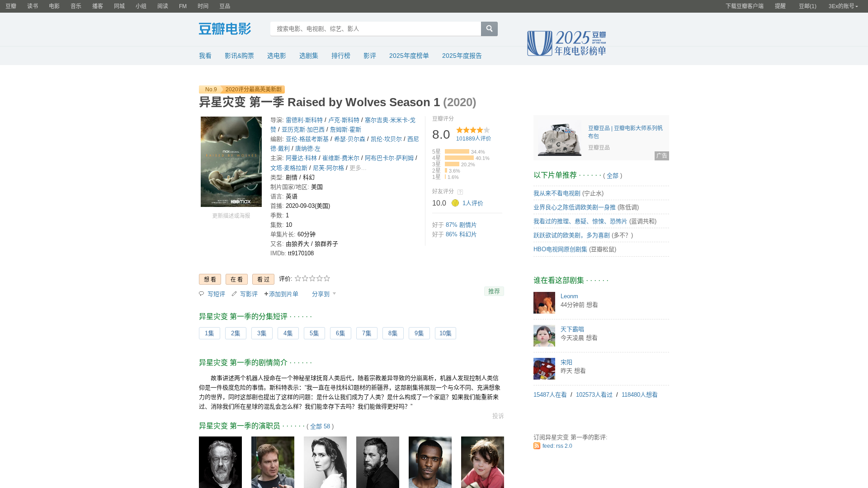
Task: Report the synopsis via 投诉
Action: point(498,416)
